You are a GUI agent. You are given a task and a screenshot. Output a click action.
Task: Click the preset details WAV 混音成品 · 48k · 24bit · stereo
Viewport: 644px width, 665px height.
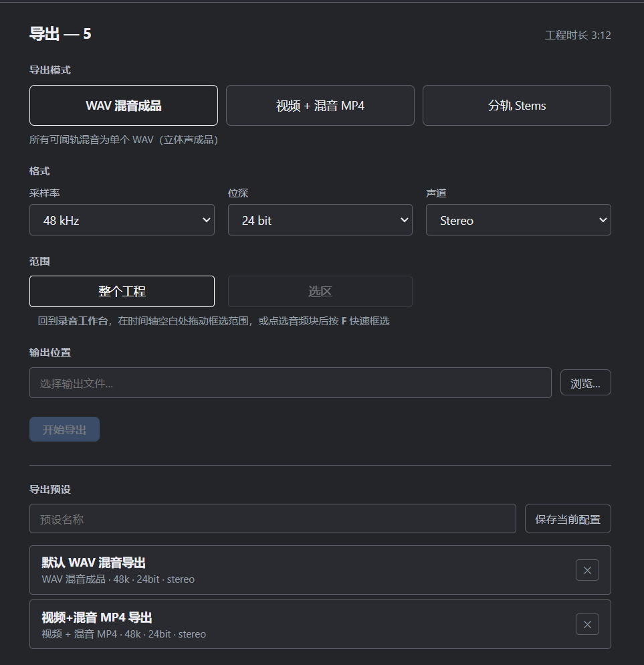pos(118,579)
